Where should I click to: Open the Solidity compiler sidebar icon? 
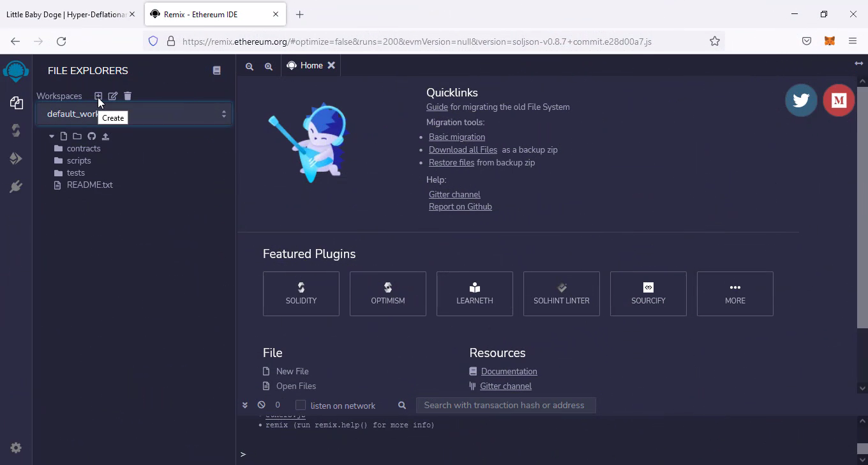[x=16, y=130]
